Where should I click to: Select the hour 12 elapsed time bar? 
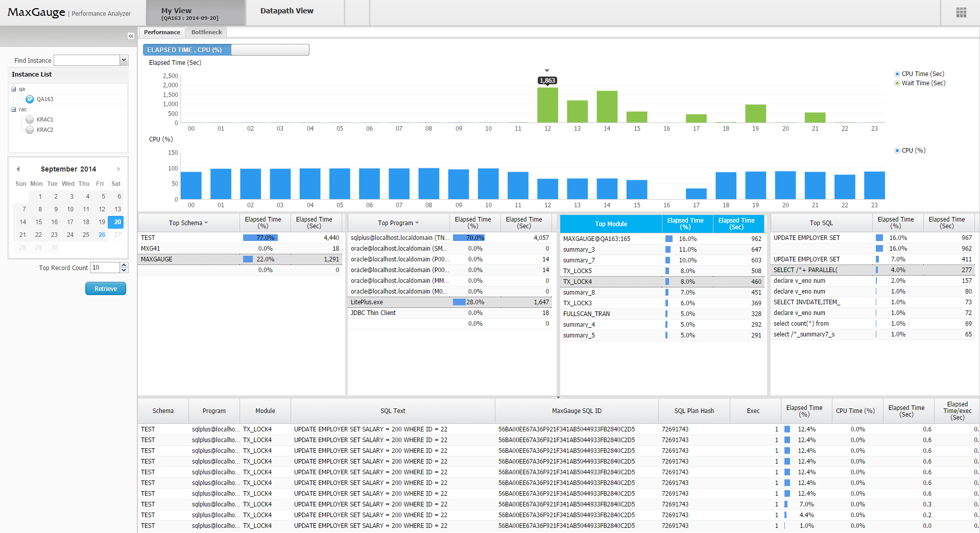[547, 105]
